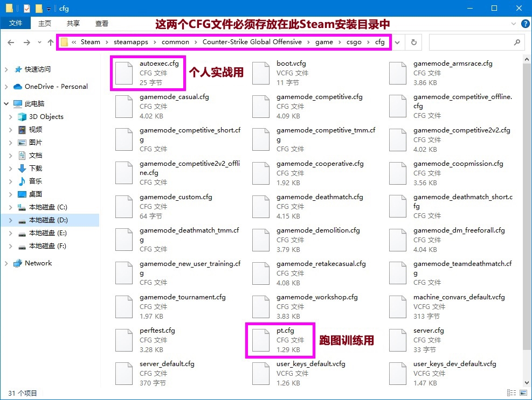
Task: Select 快速访问 in navigation pane
Action: (37, 69)
